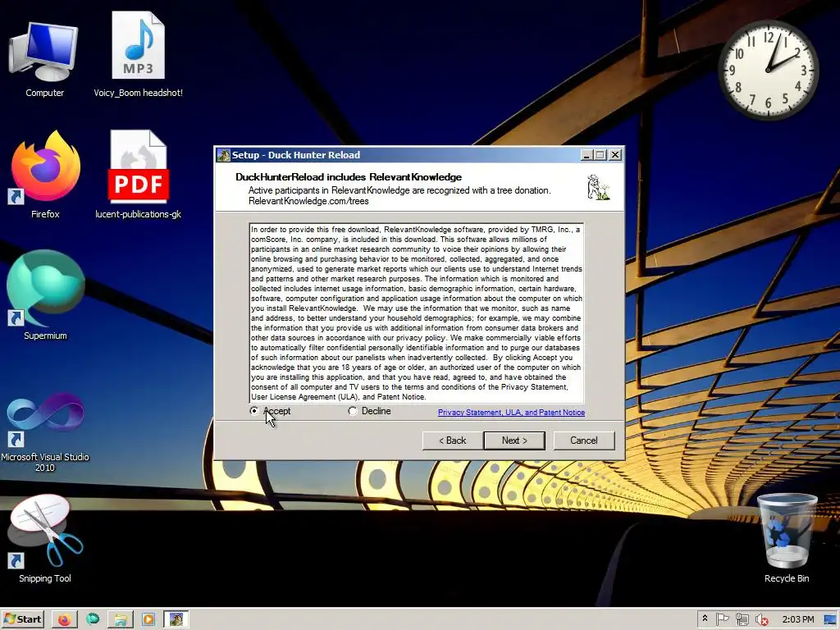Click the muted volume tray icon
The width and height of the screenshot is (840, 630).
(x=761, y=619)
